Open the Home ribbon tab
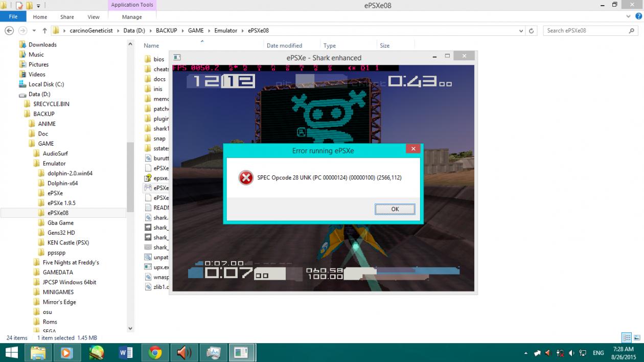This screenshot has width=644, height=362. point(40,17)
